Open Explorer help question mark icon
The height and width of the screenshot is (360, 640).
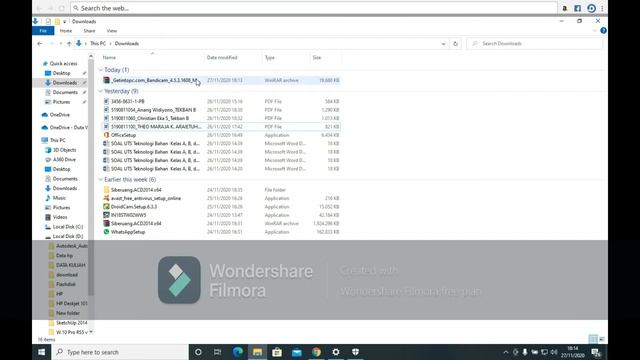point(603,31)
